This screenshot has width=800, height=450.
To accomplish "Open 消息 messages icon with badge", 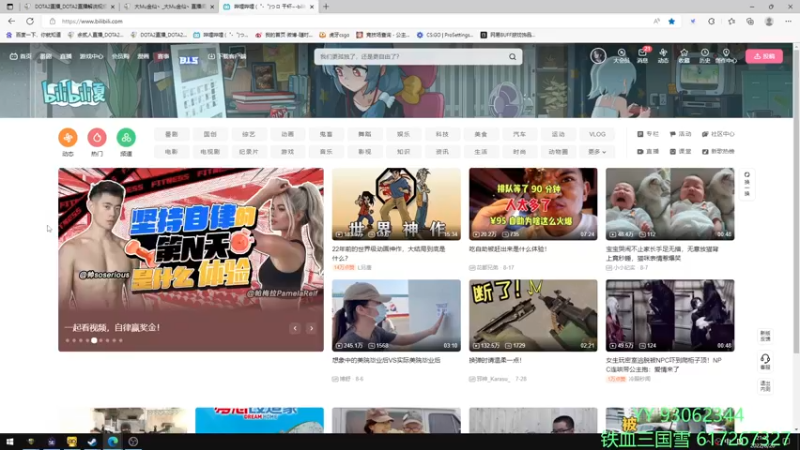I will (642, 56).
